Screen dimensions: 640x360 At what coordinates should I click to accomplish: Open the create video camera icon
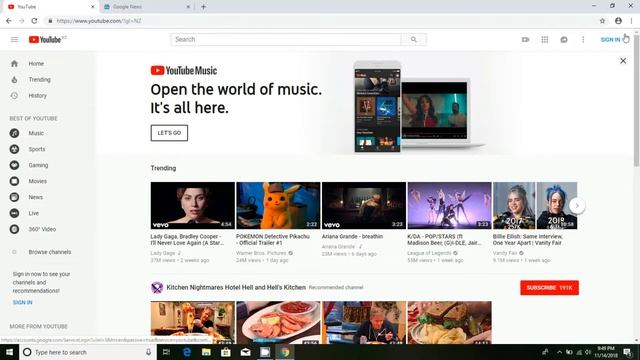point(525,40)
